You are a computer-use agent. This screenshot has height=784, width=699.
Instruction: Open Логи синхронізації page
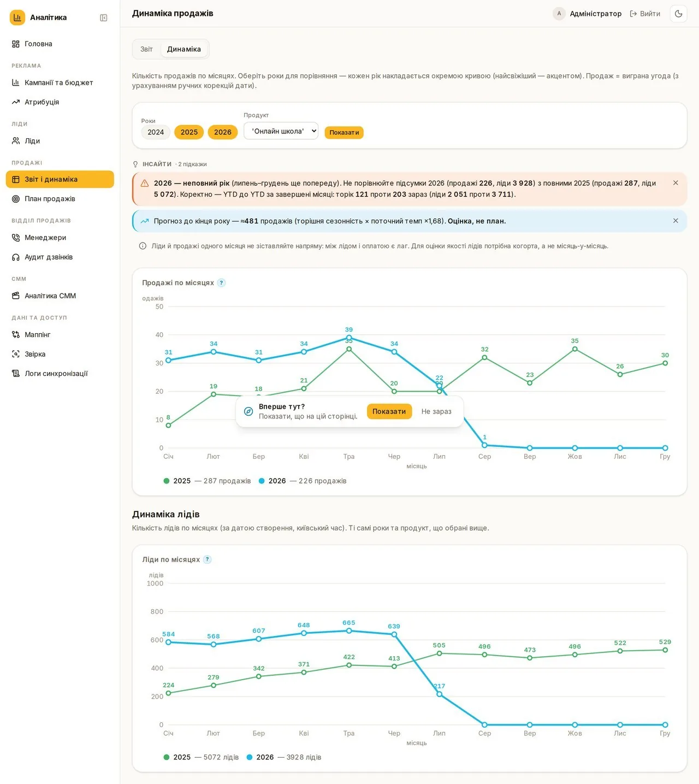pos(60,374)
